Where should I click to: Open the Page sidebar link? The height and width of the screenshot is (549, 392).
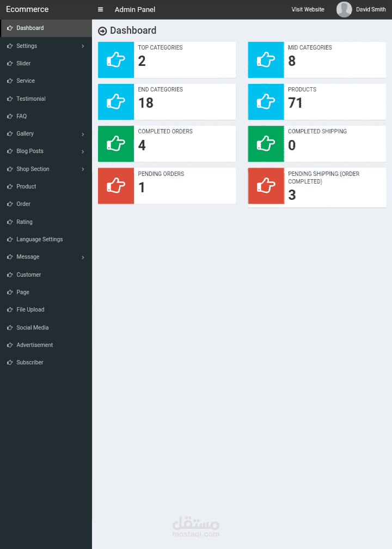[46, 292]
